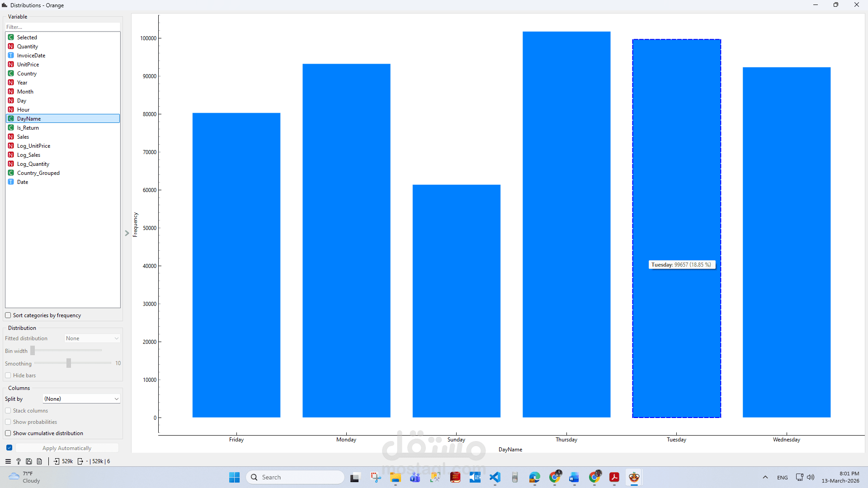Screen dimensions: 868x488
Task: Click the variable Filter input field
Action: click(62, 27)
